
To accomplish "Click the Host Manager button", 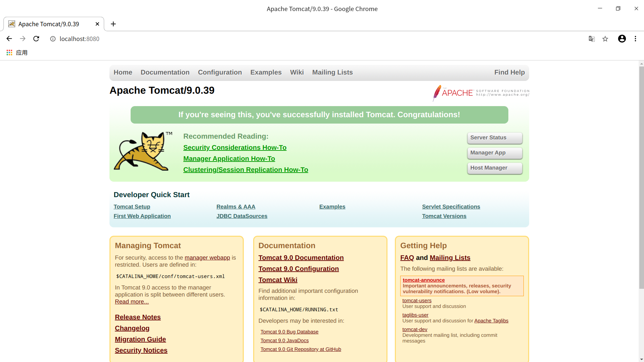I will (495, 168).
